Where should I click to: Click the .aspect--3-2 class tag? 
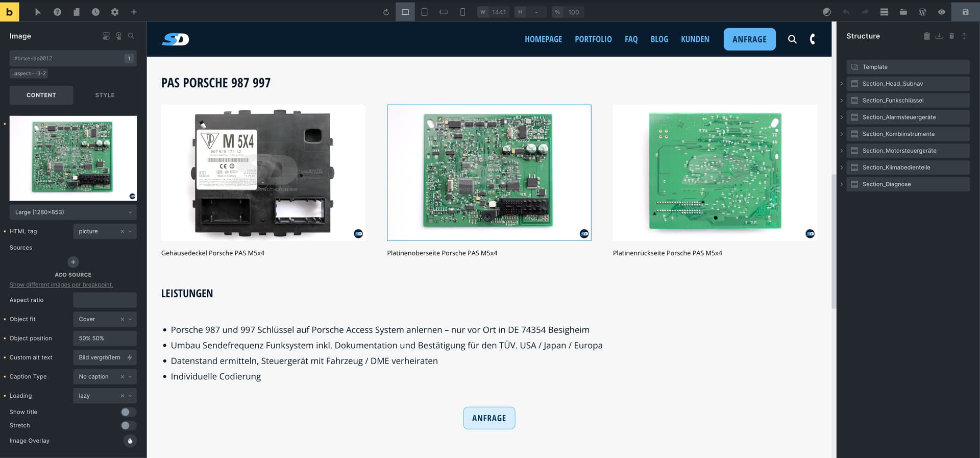coord(29,74)
